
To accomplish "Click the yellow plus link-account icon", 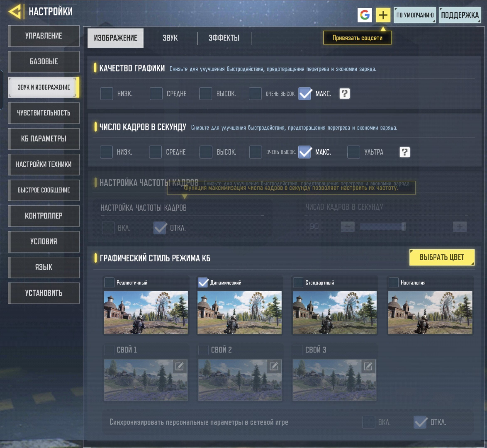I will click(x=383, y=15).
